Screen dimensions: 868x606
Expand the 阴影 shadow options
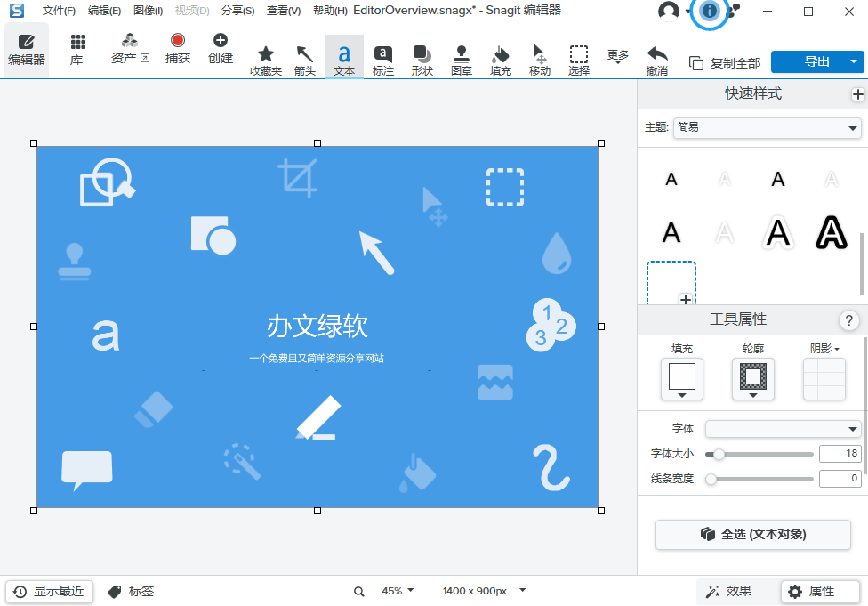pos(824,349)
